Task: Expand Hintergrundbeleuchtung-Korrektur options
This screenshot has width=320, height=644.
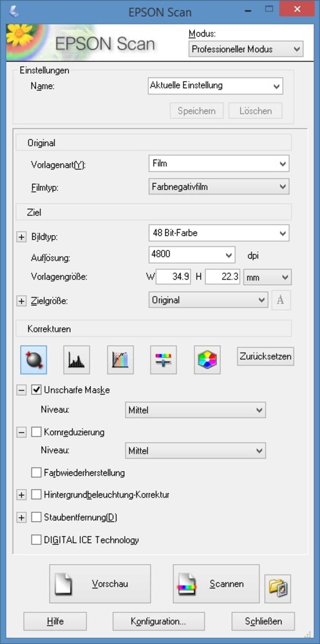Action: (21, 495)
